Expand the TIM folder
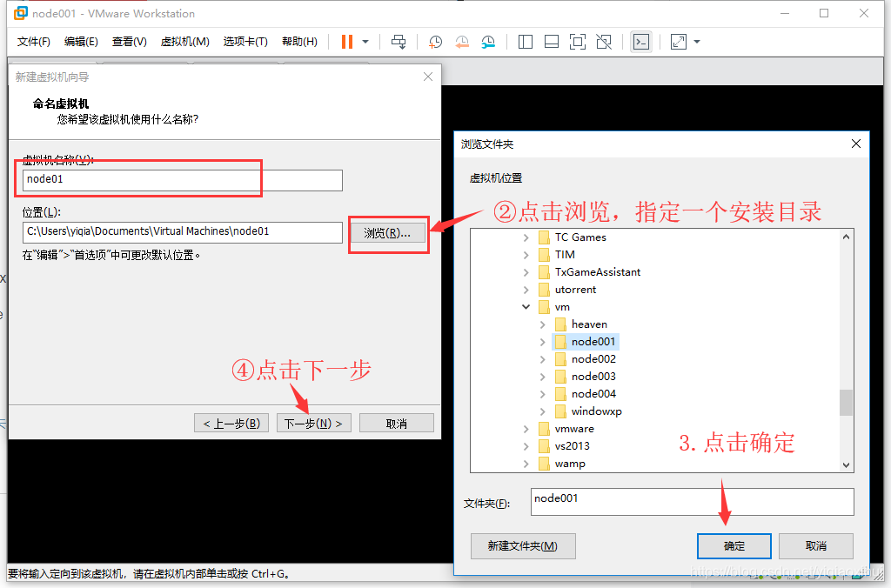The height and width of the screenshot is (588, 891). coord(526,255)
